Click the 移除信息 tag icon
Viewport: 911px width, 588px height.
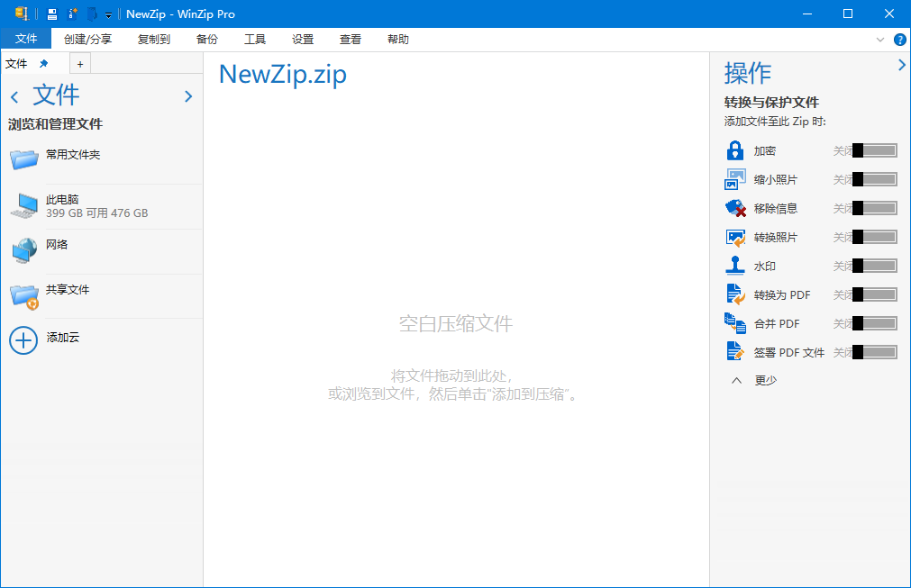pyautogui.click(x=735, y=208)
